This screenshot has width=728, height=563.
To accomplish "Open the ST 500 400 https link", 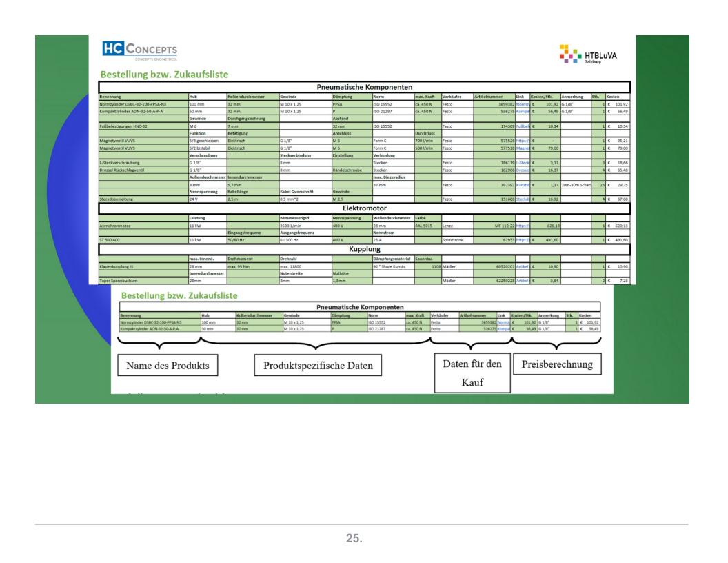I will click(522, 241).
